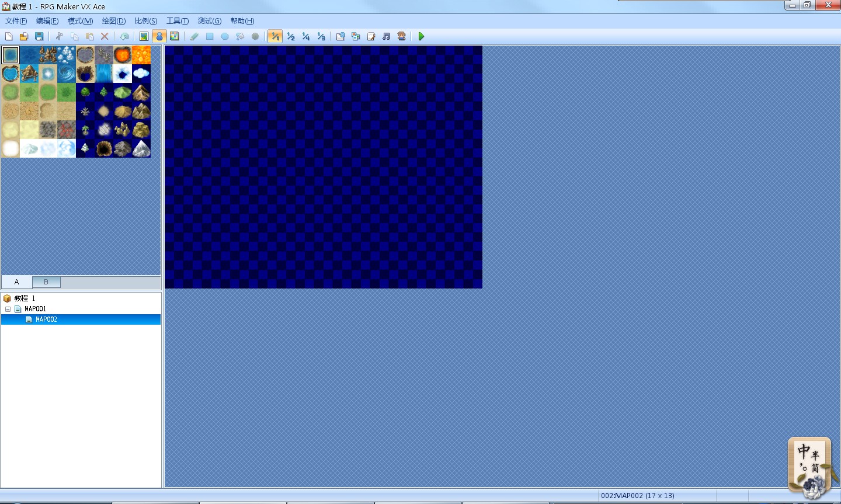Click the 中 input method indicator
Screen dimensions: 841x504
pyautogui.click(x=804, y=451)
